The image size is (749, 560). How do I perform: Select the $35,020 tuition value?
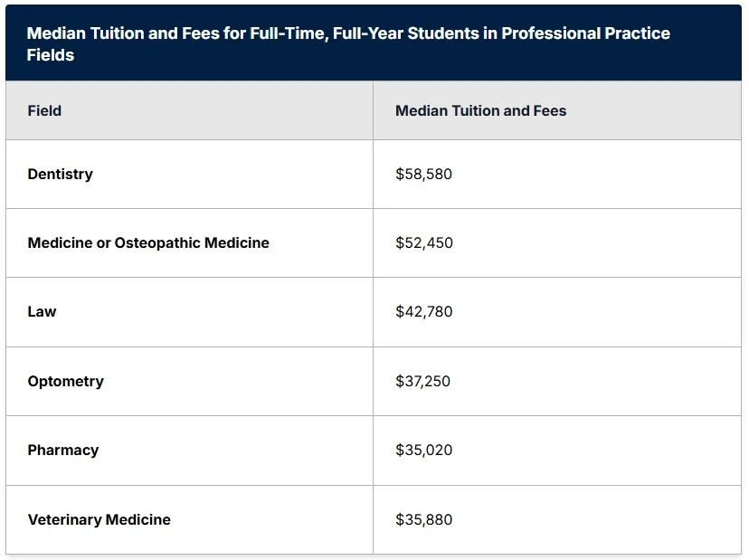423,450
